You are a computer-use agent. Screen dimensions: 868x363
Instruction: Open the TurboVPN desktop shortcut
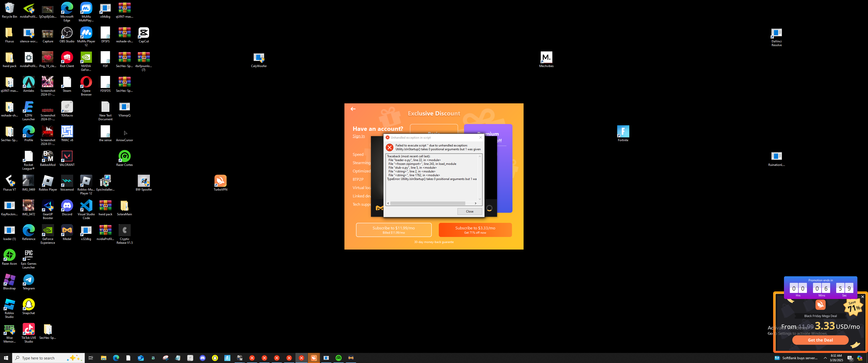coord(220,181)
